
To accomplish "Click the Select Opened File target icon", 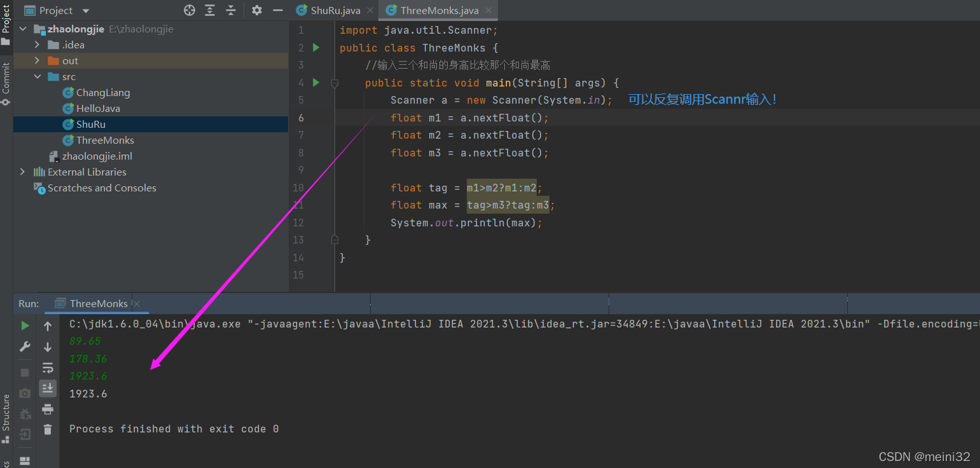I will point(190,10).
